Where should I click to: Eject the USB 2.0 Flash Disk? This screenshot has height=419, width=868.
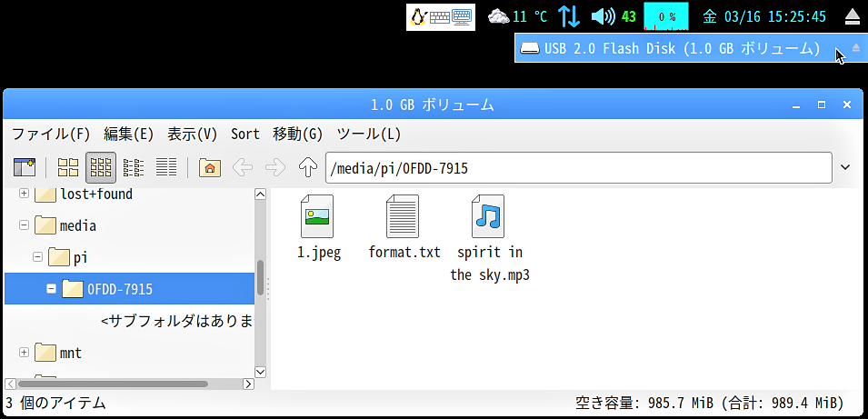856,48
